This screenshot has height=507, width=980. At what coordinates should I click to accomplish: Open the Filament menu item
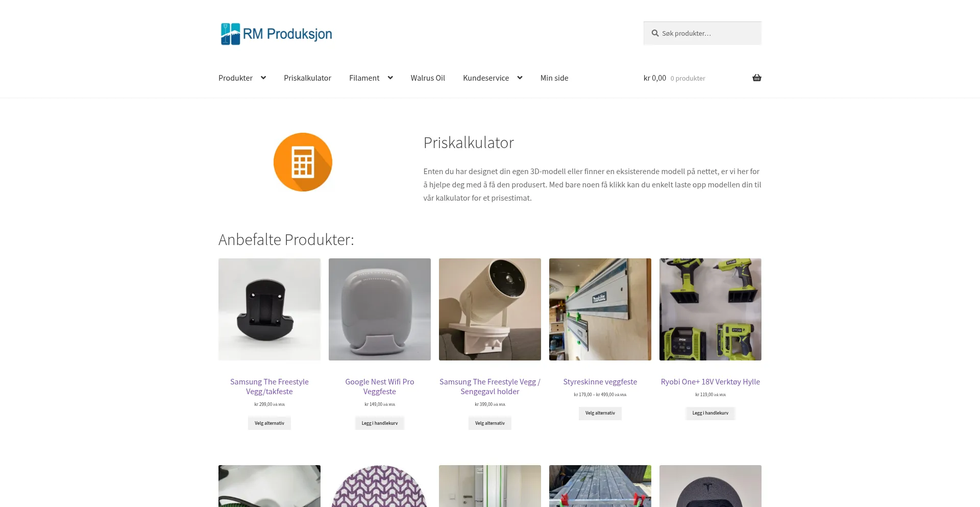click(x=364, y=78)
